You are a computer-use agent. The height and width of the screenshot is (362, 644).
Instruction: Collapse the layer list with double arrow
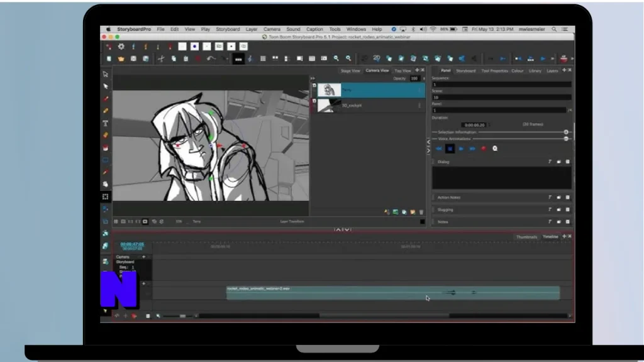point(313,78)
